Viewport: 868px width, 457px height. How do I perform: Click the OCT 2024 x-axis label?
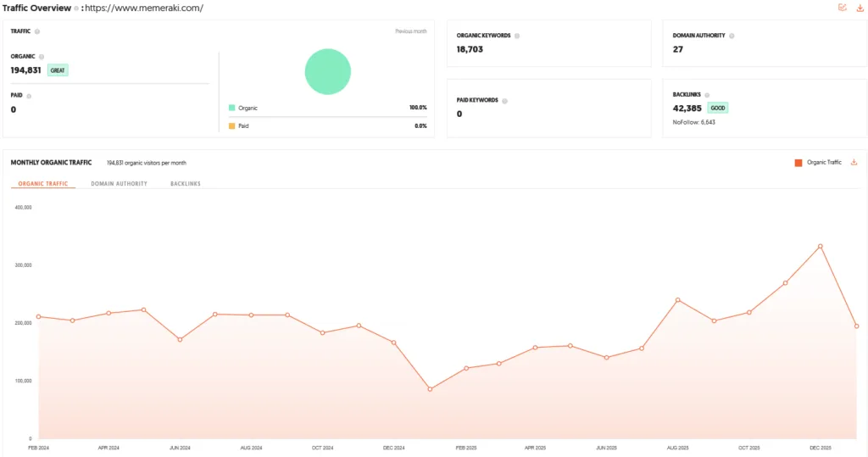323,448
